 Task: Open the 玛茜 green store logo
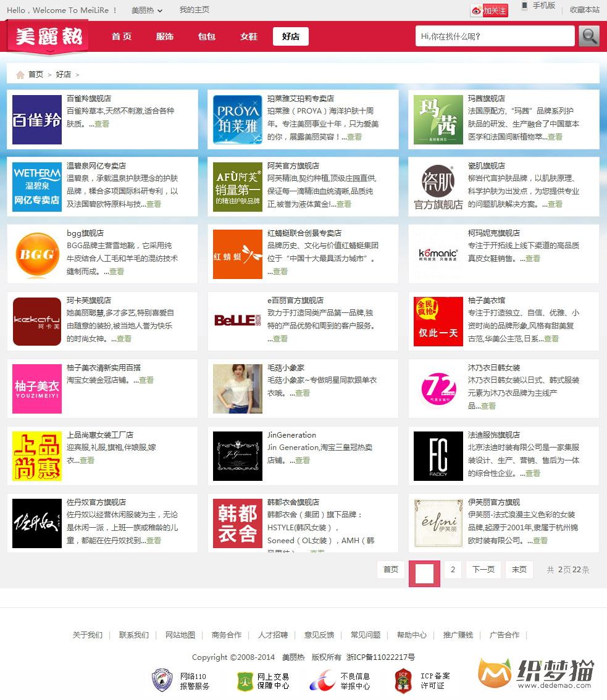[x=438, y=120]
